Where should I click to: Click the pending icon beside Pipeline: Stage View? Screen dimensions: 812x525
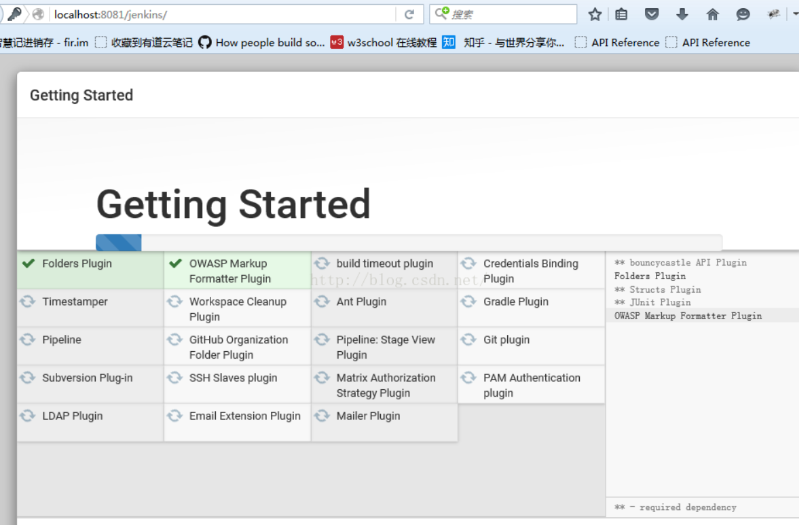tap(322, 340)
